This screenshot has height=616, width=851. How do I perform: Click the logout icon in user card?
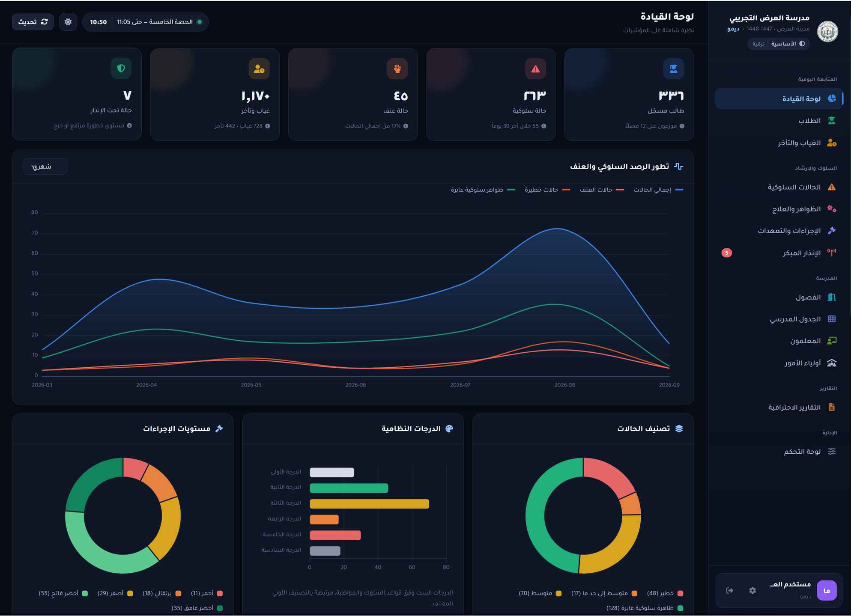730,591
